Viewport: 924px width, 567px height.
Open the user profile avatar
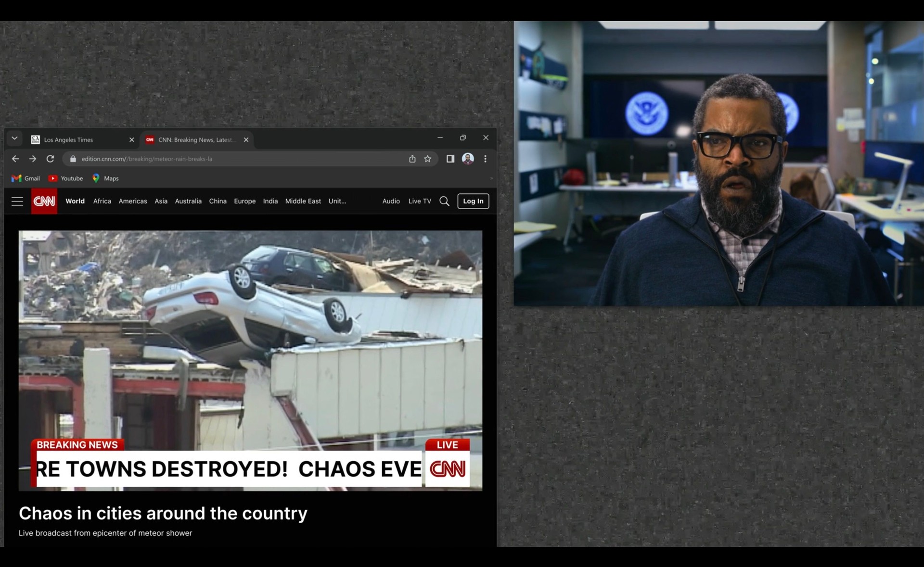coord(468,159)
